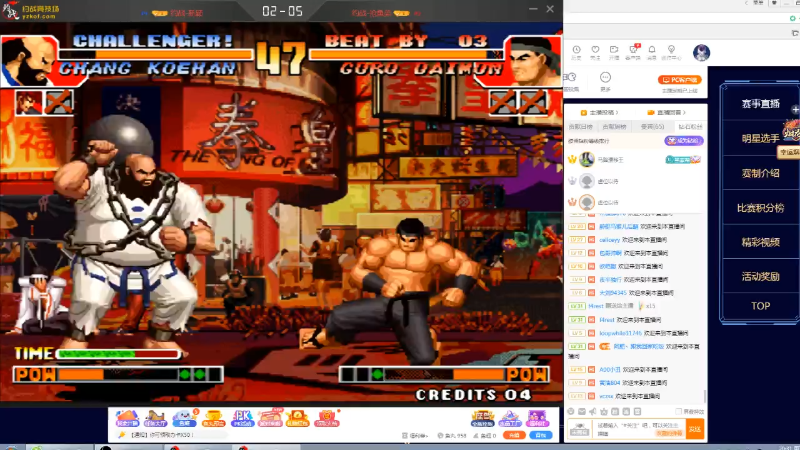The width and height of the screenshot is (800, 450).
Task: Open chat username A00小丑
Action: [610, 369]
